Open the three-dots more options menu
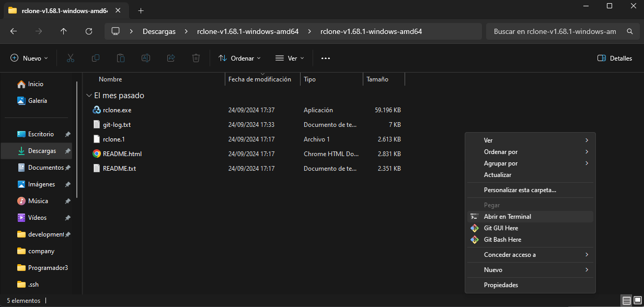This screenshot has height=307, width=644. (x=326, y=58)
